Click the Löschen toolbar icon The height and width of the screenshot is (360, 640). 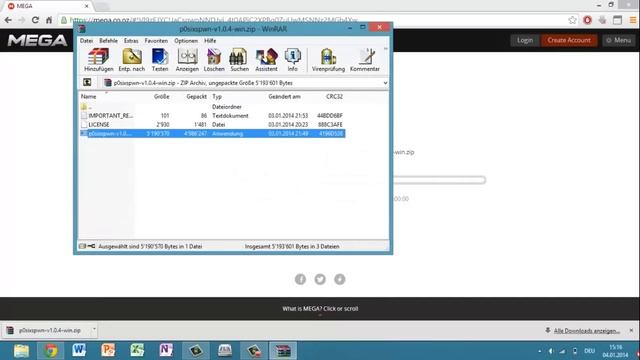[214, 60]
